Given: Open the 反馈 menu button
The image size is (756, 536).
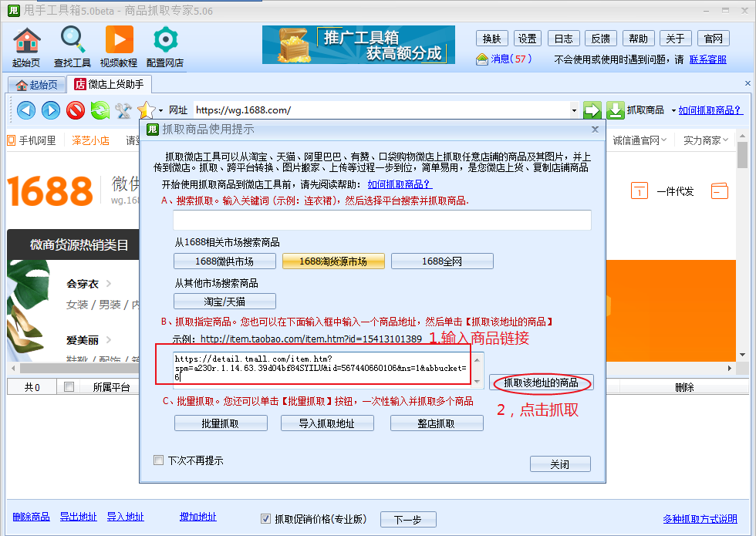Looking at the screenshot, I should click(x=601, y=39).
